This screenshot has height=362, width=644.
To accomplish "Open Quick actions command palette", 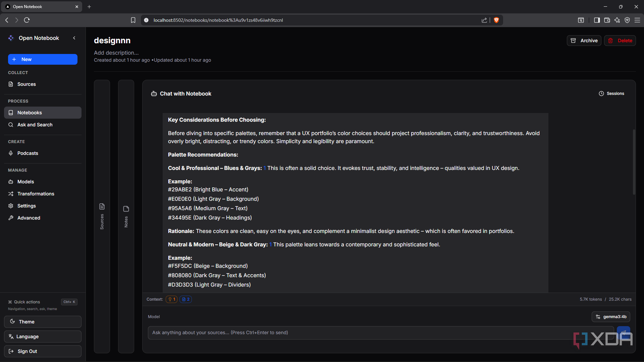I will [43, 302].
